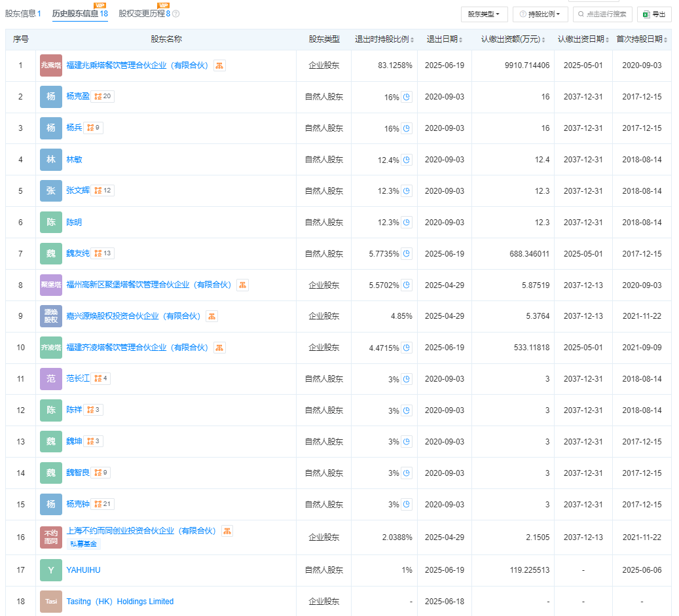Open the 持股比例 dropdown
The height and width of the screenshot is (616, 679).
[x=540, y=14]
